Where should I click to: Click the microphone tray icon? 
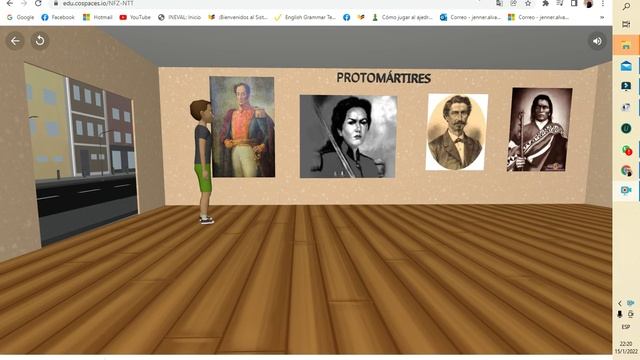pyautogui.click(x=620, y=314)
